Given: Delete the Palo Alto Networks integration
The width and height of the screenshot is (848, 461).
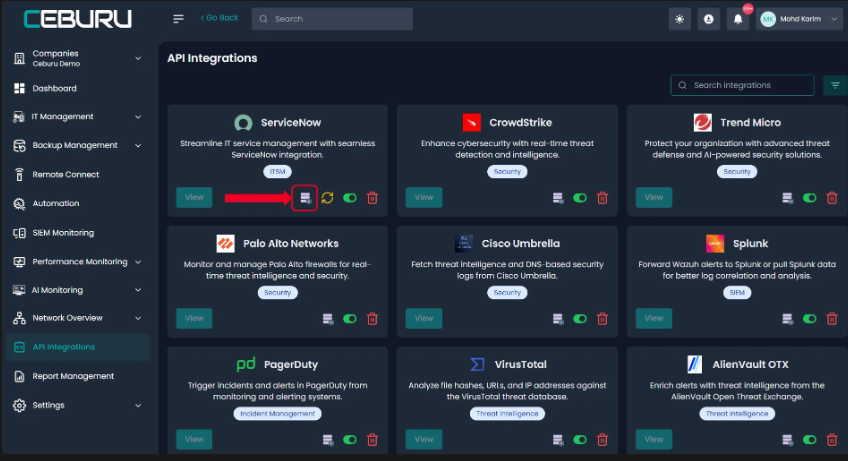Looking at the screenshot, I should pos(372,319).
